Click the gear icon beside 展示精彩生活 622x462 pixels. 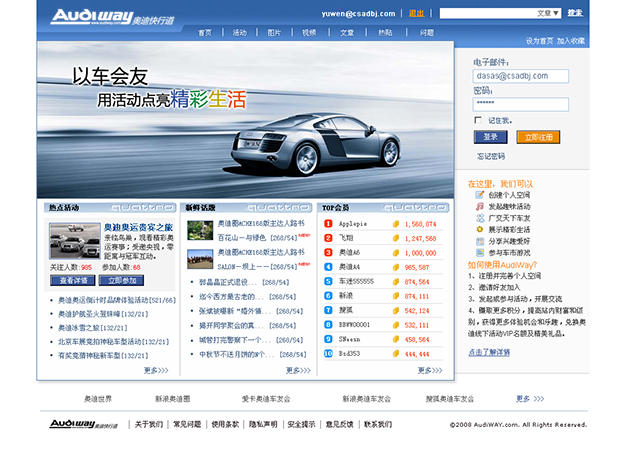480,229
